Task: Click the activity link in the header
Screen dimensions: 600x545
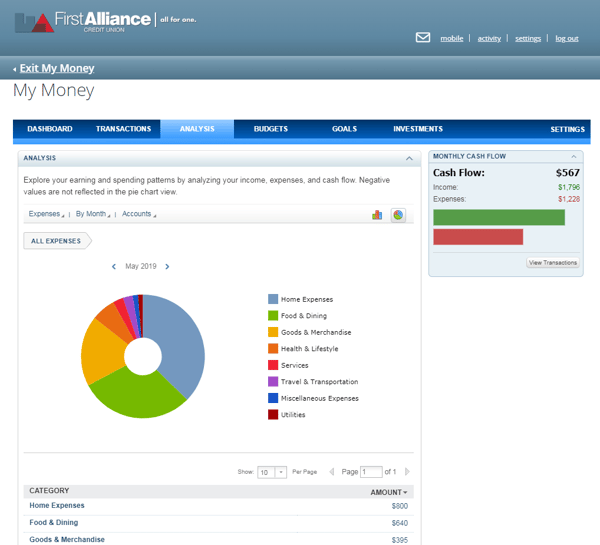Action: click(x=489, y=38)
